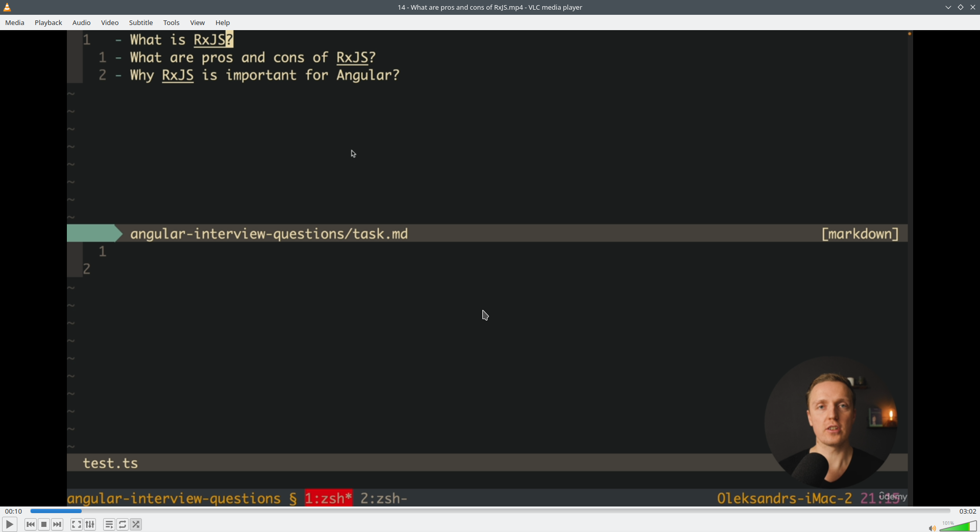Click the Play button
Image resolution: width=980 pixels, height=532 pixels.
pos(9,524)
